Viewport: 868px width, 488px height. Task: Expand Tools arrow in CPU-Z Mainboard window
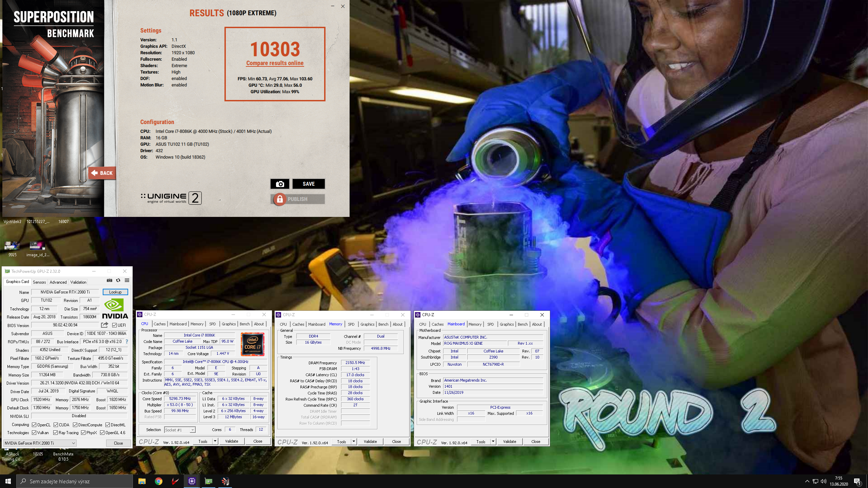493,442
